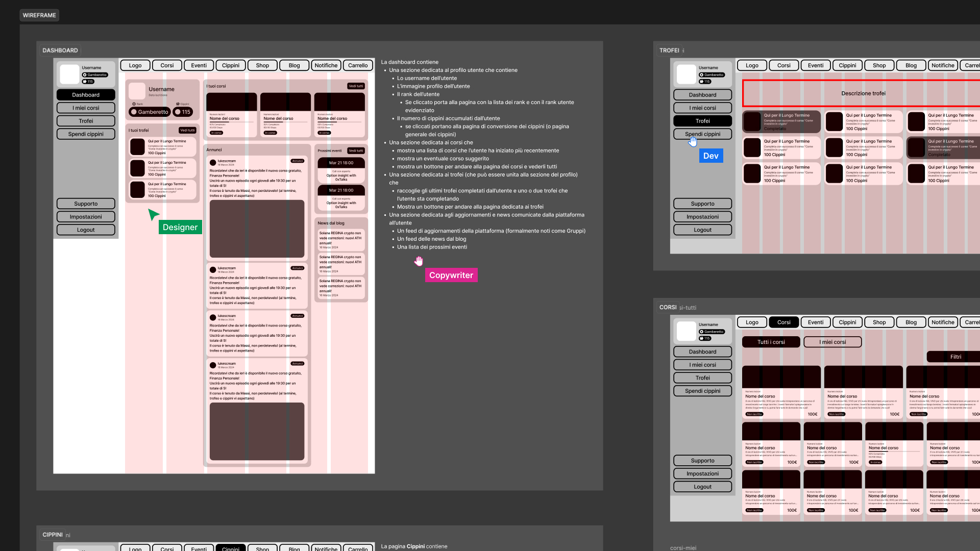Click Shop in the Dashboard frame navbar
Image resolution: width=980 pixels, height=551 pixels.
tap(262, 65)
